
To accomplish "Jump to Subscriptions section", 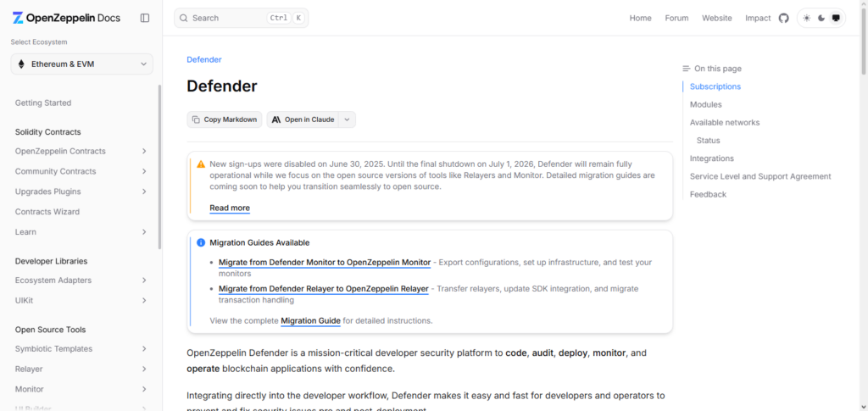I will tap(715, 86).
